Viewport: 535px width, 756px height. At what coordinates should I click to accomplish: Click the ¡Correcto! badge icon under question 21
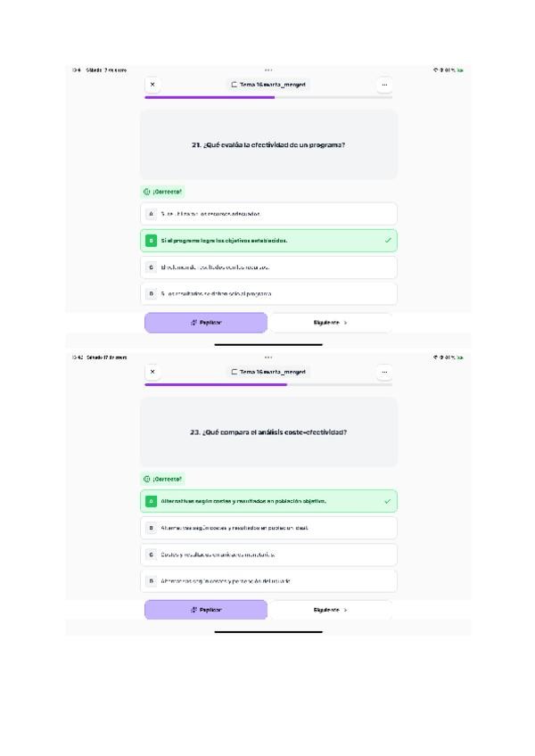[146, 192]
